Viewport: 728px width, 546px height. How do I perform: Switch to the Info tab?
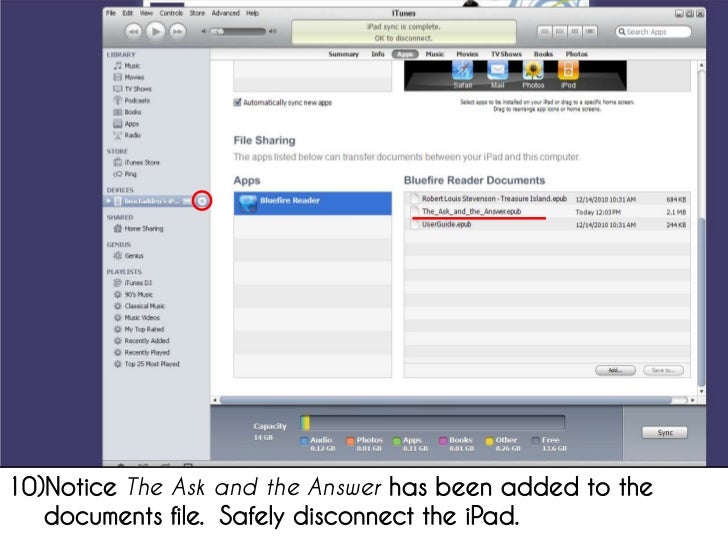click(x=378, y=54)
